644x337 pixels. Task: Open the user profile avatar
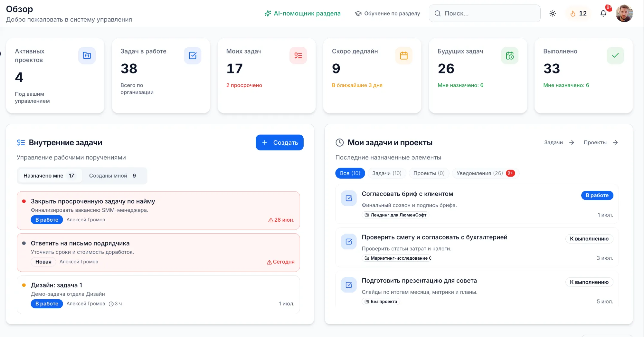[x=624, y=14]
